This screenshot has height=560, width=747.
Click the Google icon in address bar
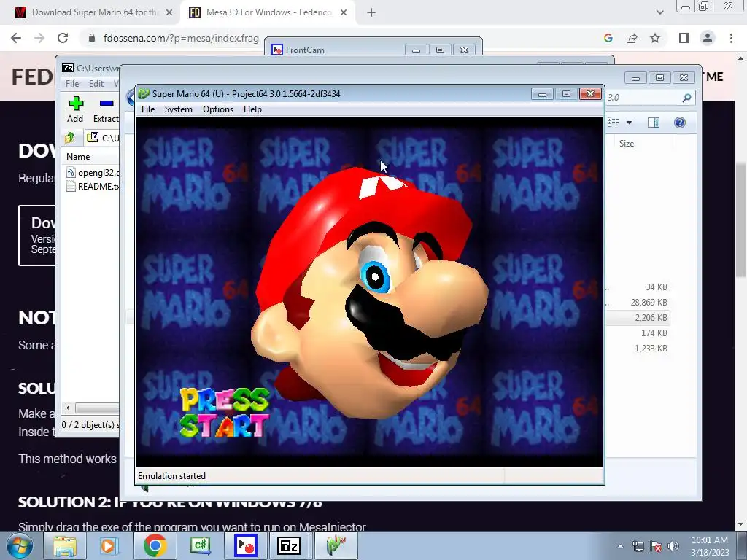[x=608, y=38]
